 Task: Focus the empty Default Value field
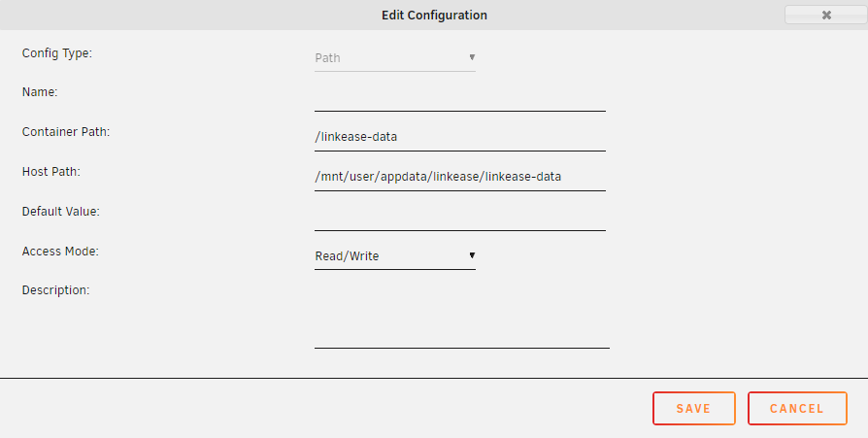click(459, 217)
